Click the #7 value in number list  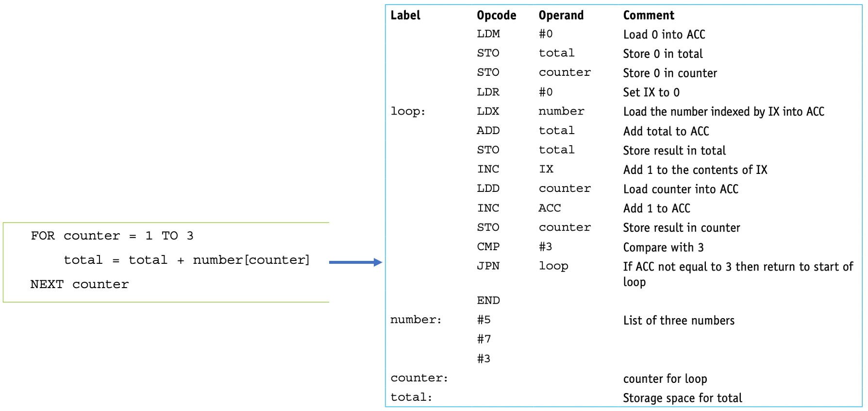tap(484, 339)
